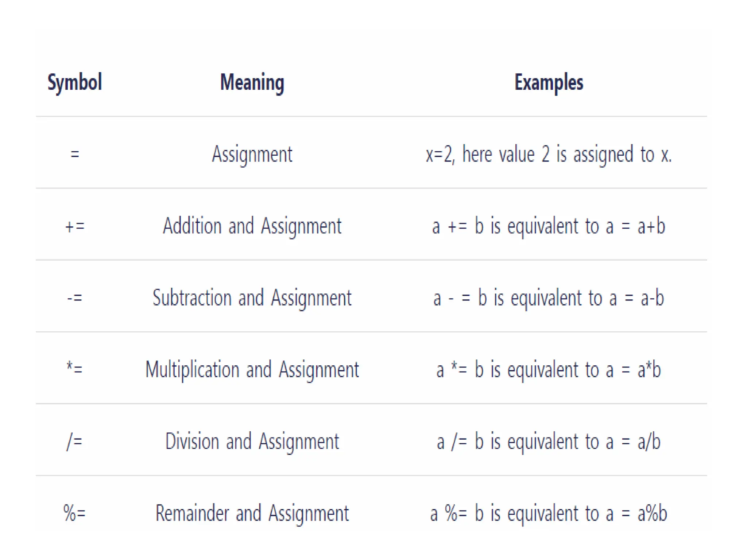Select the *= symbol cell
The width and height of the screenshot is (747, 560).
coord(75,369)
